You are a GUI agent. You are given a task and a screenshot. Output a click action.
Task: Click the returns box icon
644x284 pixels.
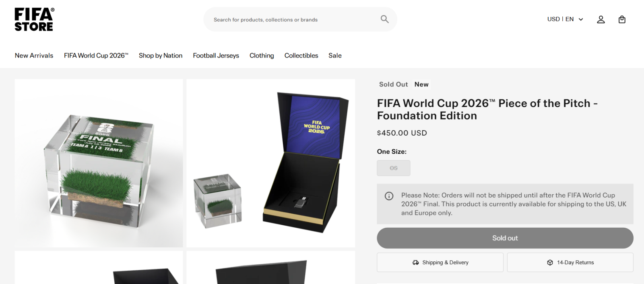tap(550, 262)
